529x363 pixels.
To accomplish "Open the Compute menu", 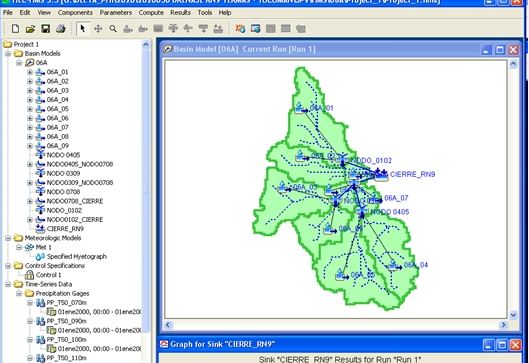I will tap(151, 12).
